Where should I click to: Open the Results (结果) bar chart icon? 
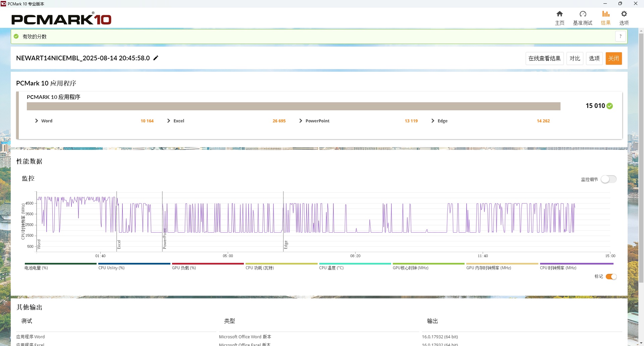[605, 14]
